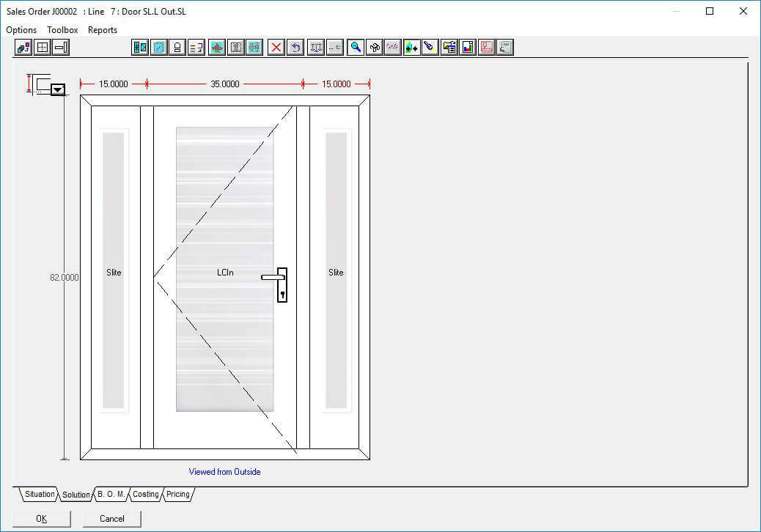
Task: Open the folder with list icon
Action: (449, 48)
